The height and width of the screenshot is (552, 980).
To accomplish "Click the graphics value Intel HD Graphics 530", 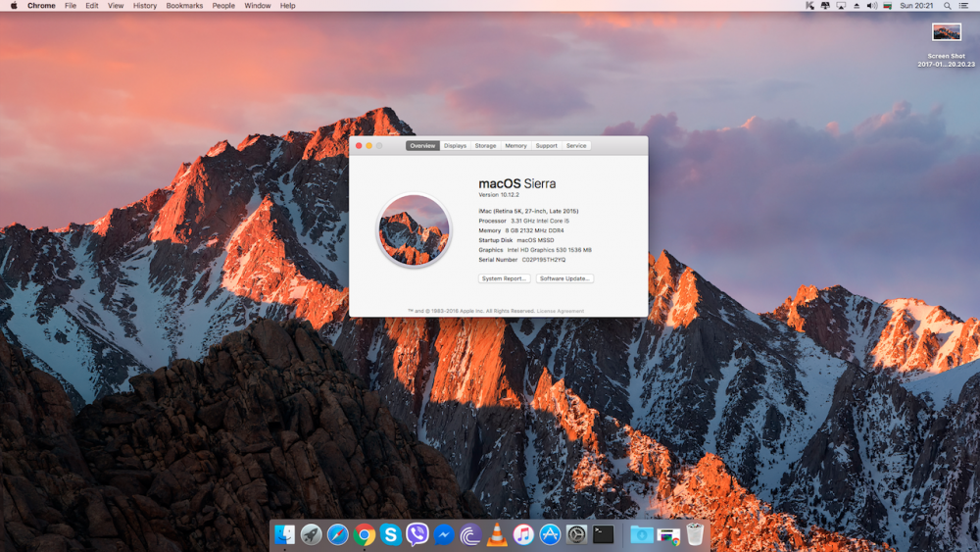I will (x=550, y=250).
